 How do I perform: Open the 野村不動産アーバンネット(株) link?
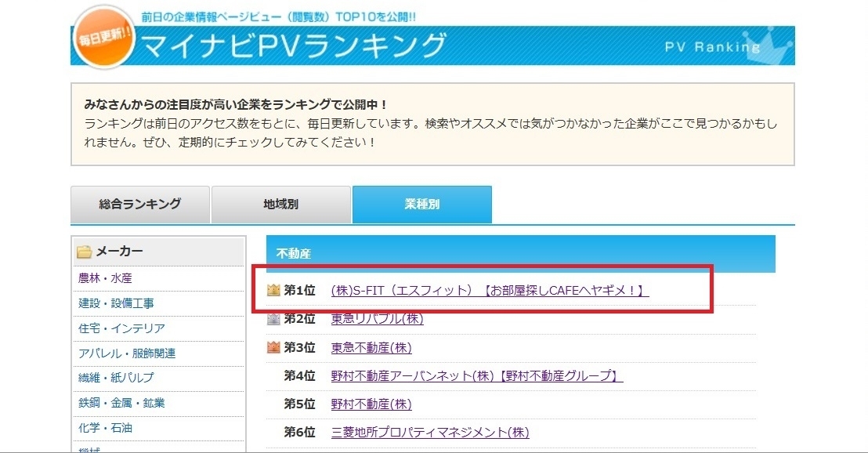(477, 376)
